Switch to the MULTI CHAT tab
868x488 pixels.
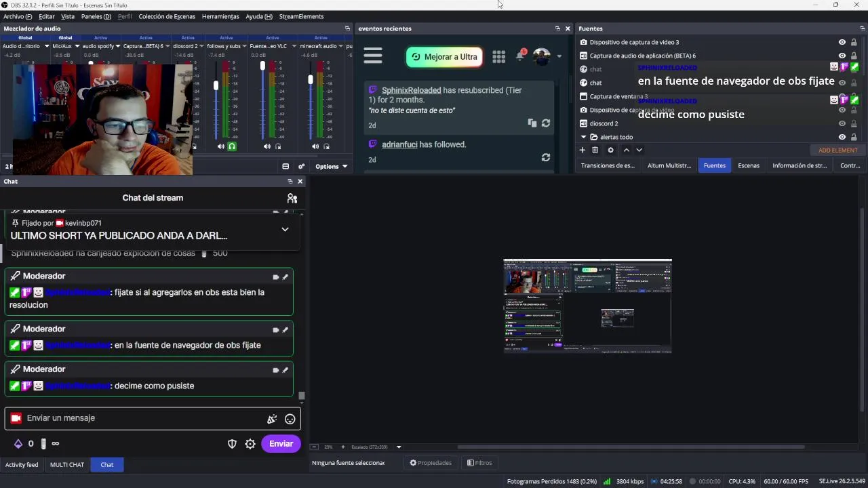click(67, 465)
